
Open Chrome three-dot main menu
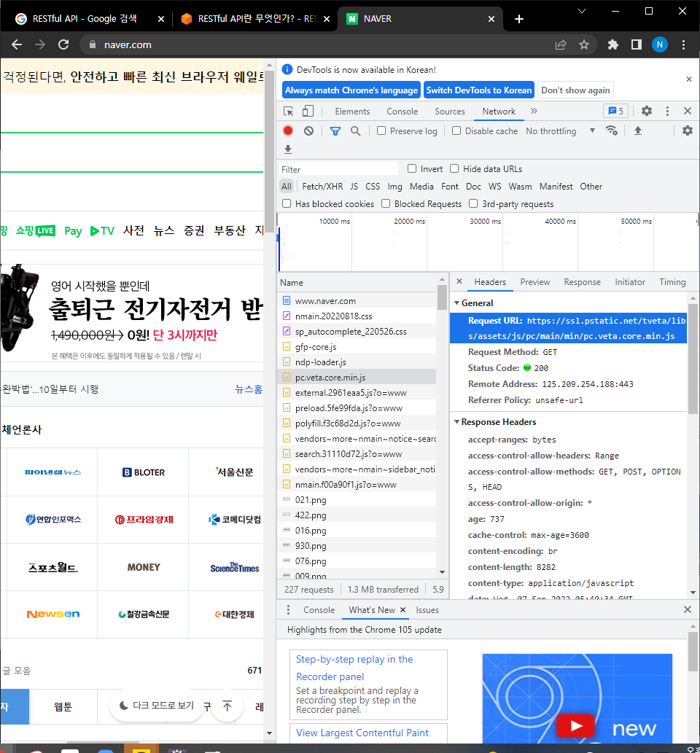point(683,44)
